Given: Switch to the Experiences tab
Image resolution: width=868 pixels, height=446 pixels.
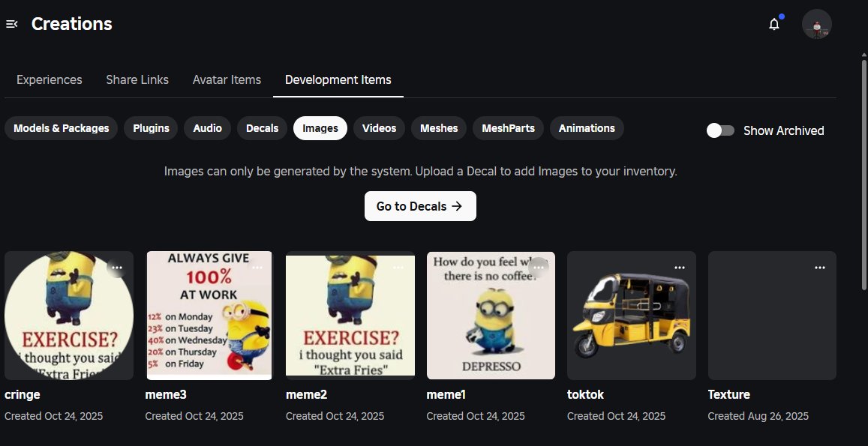Looking at the screenshot, I should tap(50, 79).
